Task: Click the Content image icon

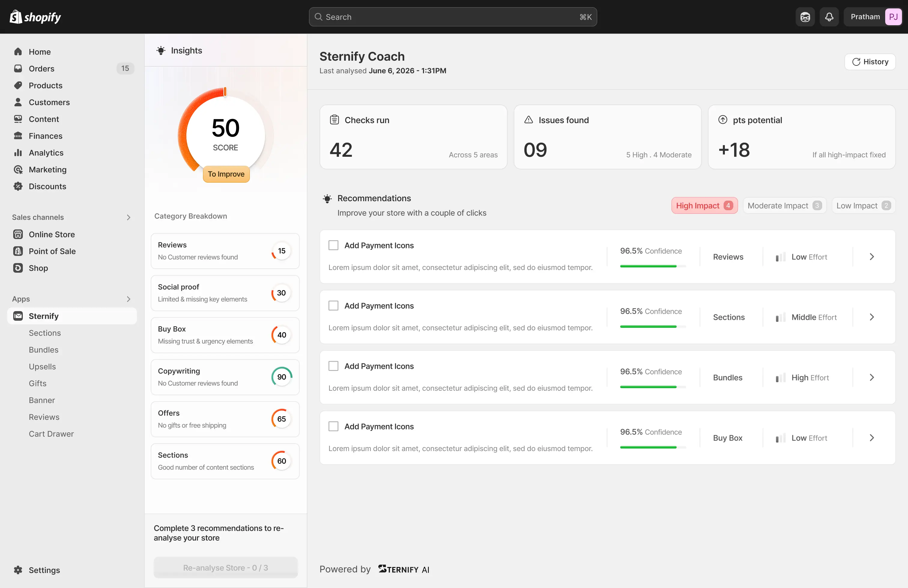Action: (x=18, y=119)
